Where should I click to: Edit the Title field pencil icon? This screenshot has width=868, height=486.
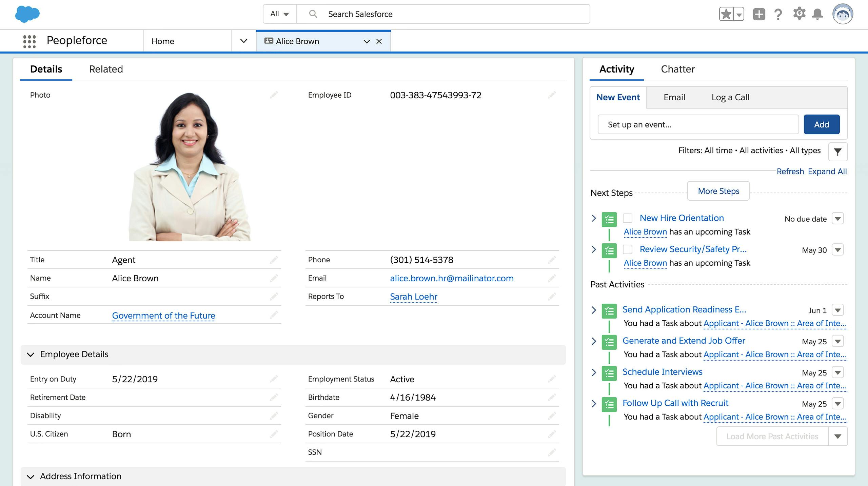[274, 260]
